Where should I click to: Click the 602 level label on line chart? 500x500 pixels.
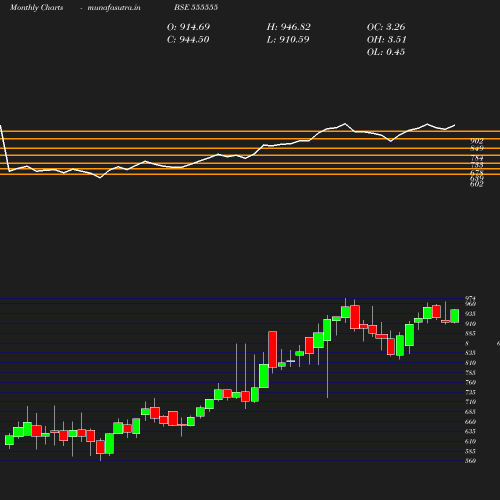pyautogui.click(x=477, y=184)
